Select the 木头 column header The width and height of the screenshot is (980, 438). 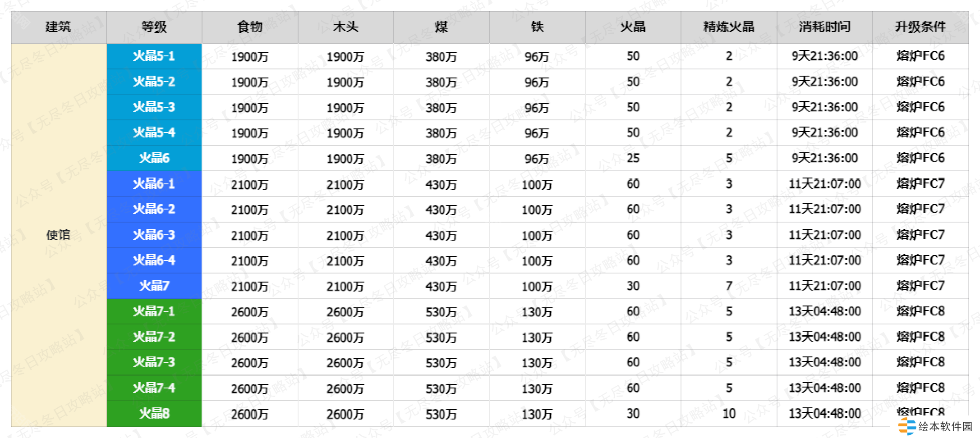345,27
